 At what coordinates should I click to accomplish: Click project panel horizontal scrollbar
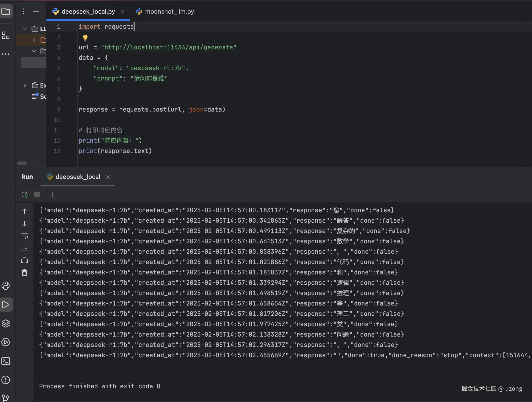pos(22,163)
